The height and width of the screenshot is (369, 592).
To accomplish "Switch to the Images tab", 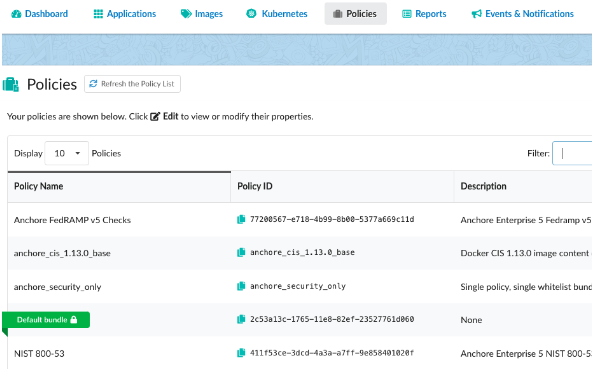I will [x=202, y=14].
